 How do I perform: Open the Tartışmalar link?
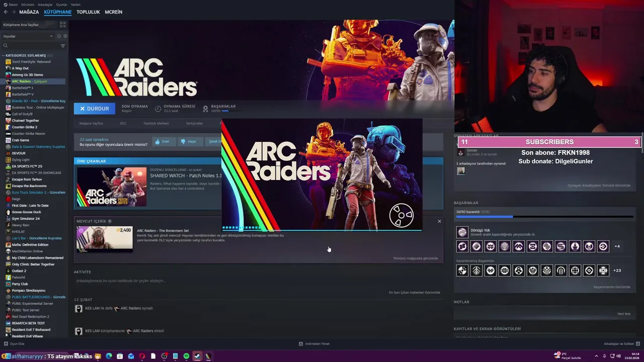coord(194,123)
